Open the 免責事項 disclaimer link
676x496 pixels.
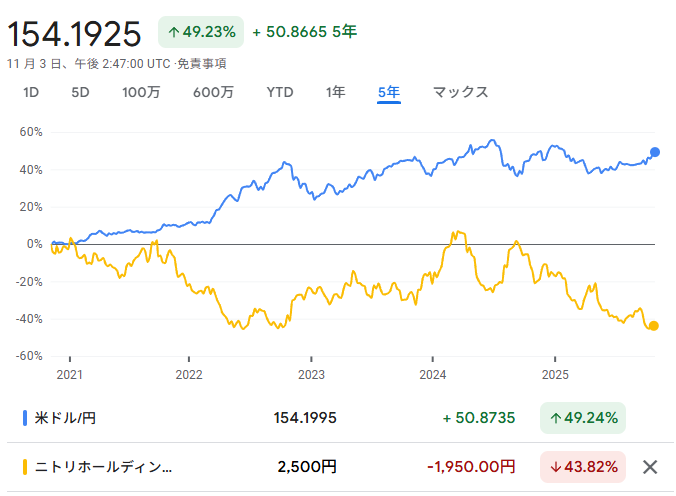(202, 63)
